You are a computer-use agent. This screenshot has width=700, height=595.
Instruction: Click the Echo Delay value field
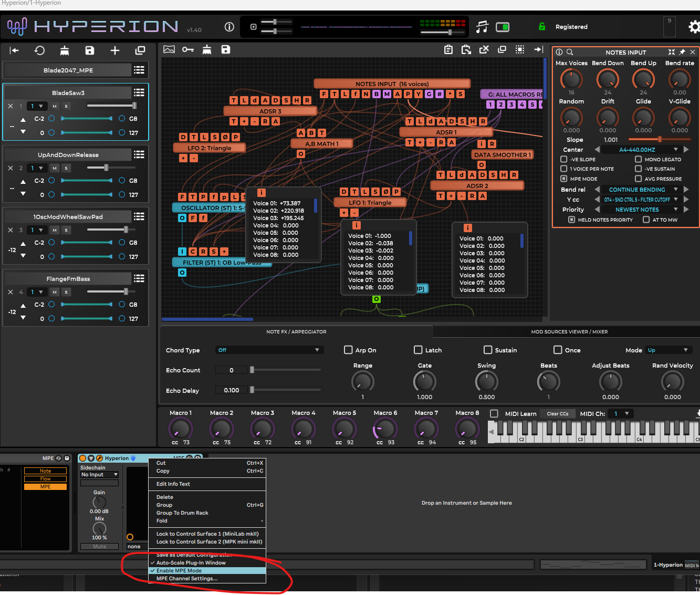[x=231, y=390]
